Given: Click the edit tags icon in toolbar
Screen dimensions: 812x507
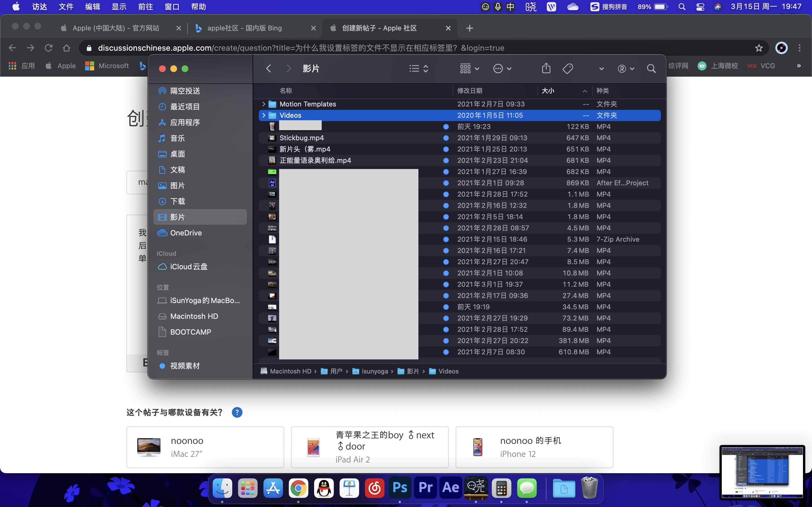Looking at the screenshot, I should [568, 68].
